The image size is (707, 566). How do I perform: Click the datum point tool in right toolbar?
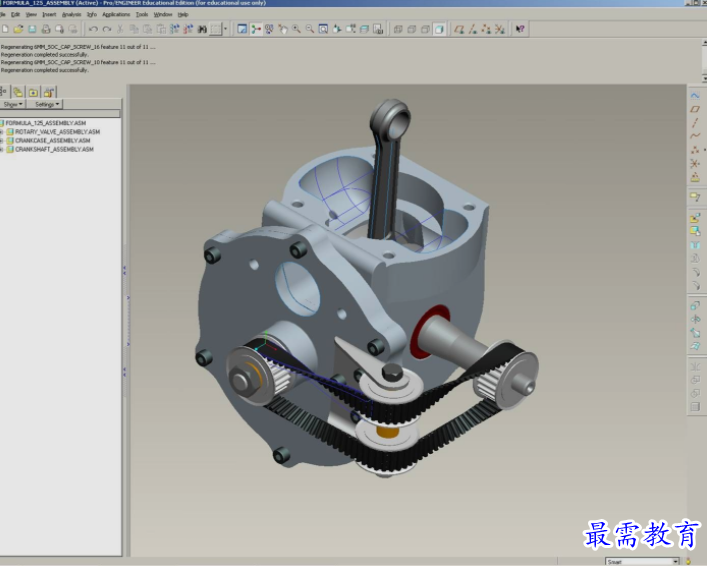pos(695,150)
